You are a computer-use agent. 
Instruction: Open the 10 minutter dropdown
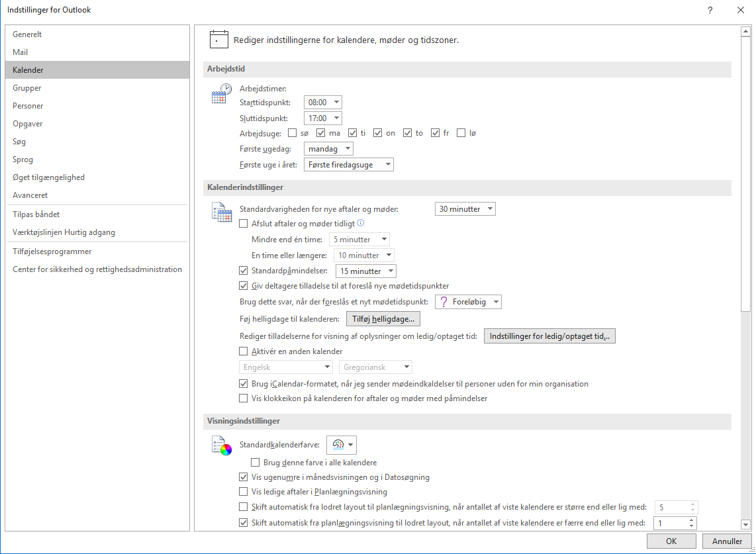[x=364, y=255]
